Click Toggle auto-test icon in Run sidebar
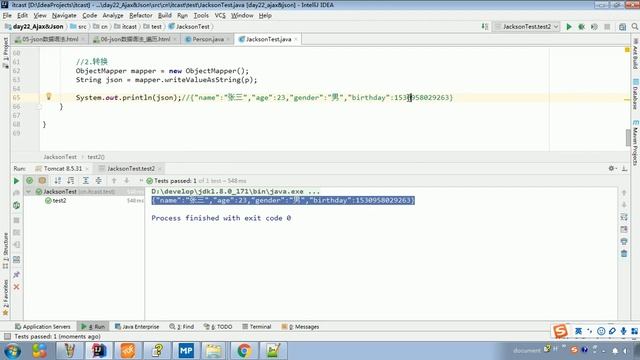The width and height of the screenshot is (640, 360). pos(16,205)
